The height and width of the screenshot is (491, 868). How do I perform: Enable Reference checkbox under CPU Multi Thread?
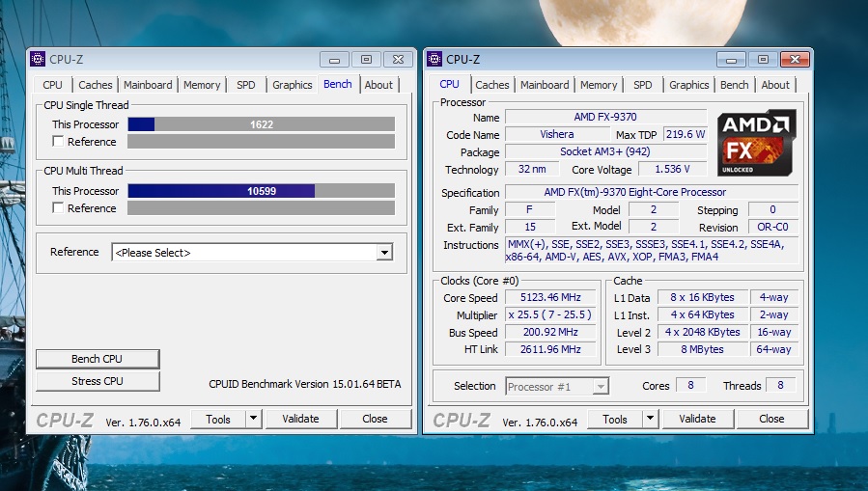tap(58, 207)
